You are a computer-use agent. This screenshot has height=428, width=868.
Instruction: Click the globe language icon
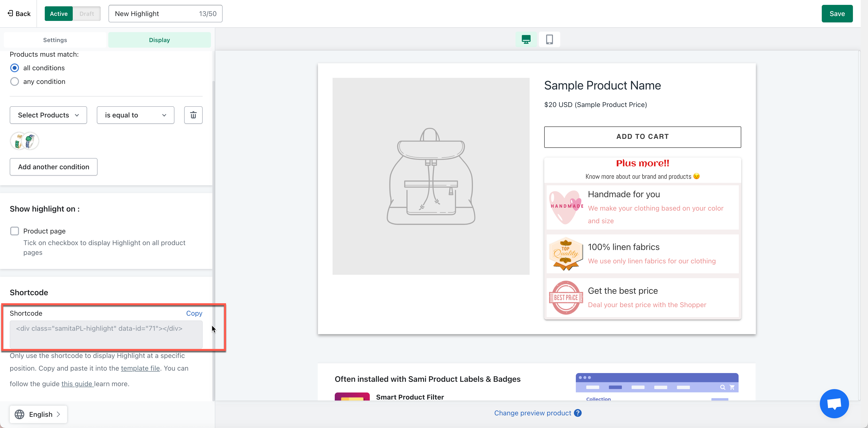(19, 414)
